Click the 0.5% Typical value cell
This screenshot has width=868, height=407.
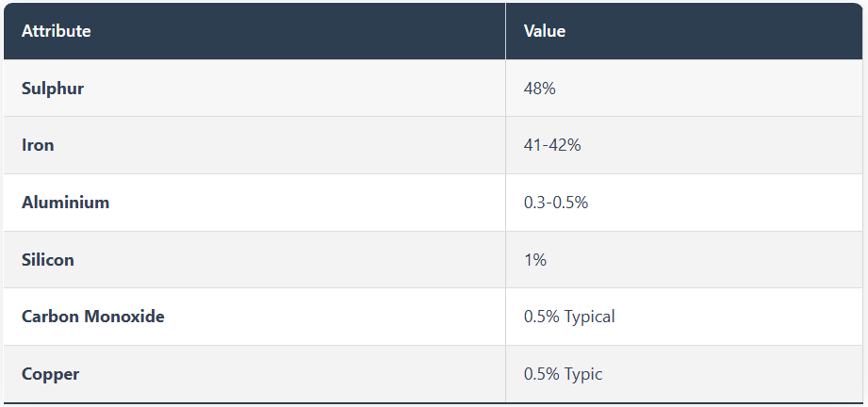pyautogui.click(x=569, y=317)
